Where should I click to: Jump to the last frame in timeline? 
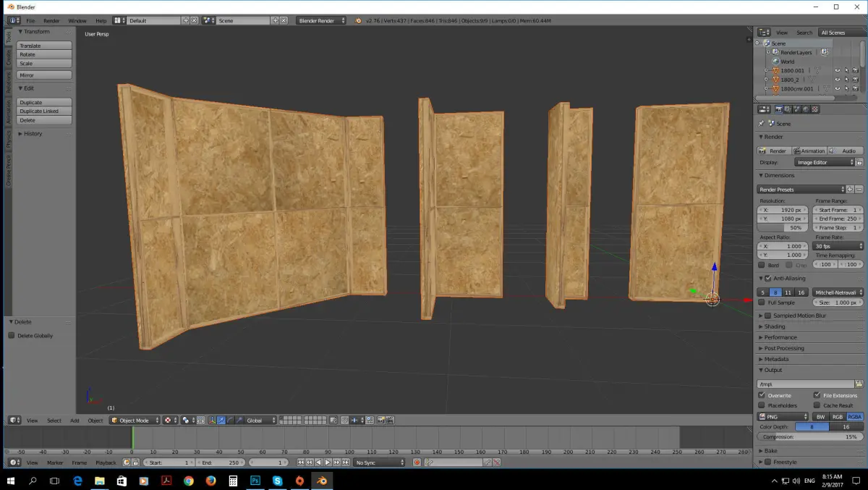[345, 462]
